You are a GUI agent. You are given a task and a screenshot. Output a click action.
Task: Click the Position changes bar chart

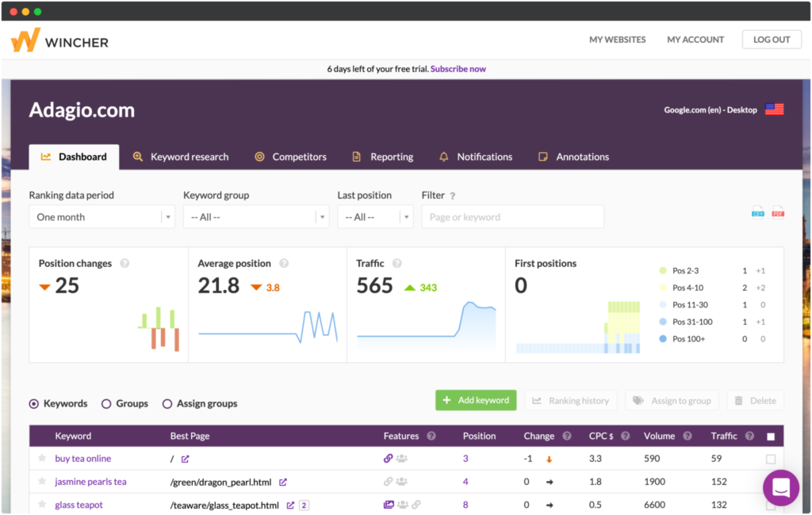coord(159,329)
